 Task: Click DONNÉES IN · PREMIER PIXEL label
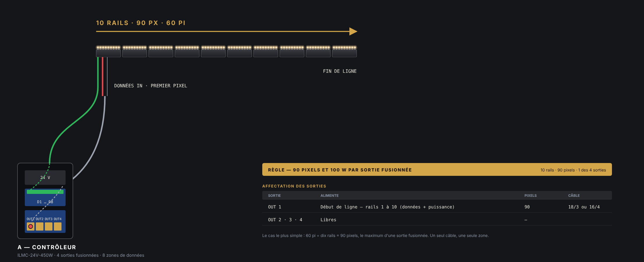point(151,86)
